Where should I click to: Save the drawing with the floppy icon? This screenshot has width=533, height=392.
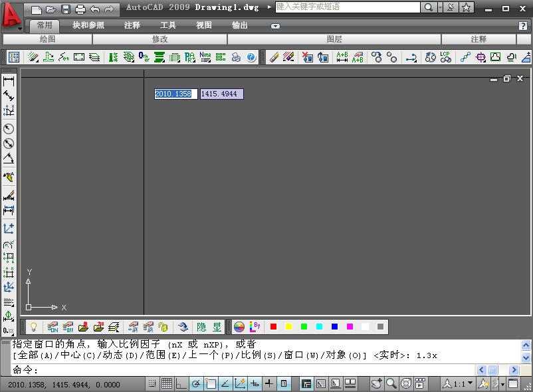pos(66,9)
